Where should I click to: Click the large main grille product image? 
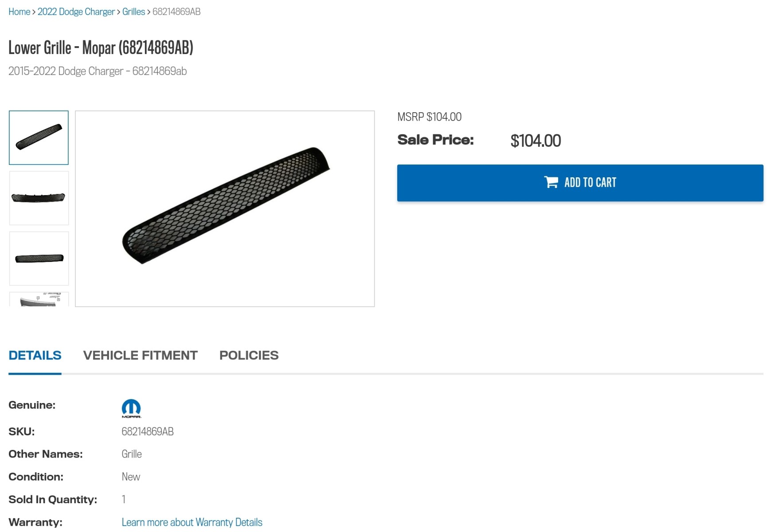[225, 208]
